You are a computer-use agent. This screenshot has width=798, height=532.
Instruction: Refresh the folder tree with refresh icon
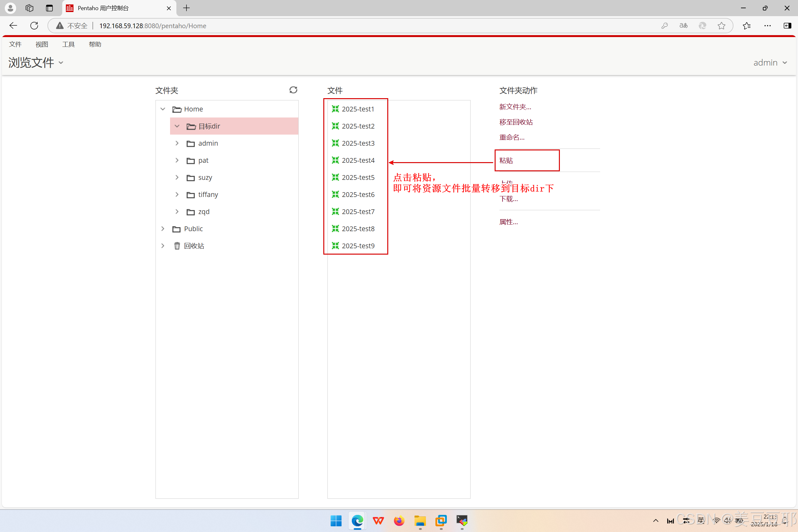(293, 90)
